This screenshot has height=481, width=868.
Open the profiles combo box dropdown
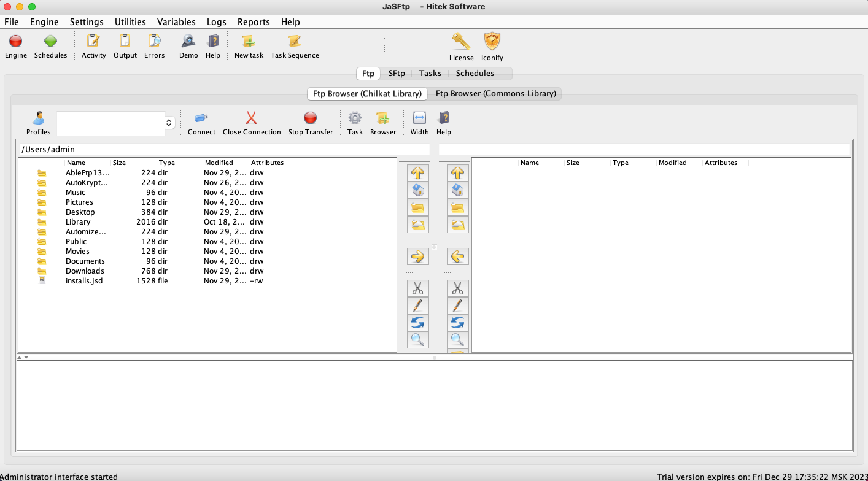tap(169, 123)
